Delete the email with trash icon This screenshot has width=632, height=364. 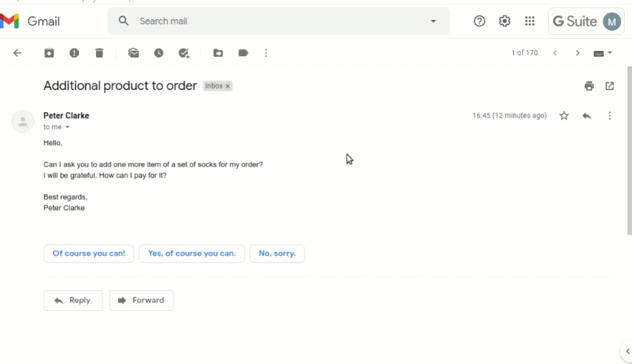point(99,53)
